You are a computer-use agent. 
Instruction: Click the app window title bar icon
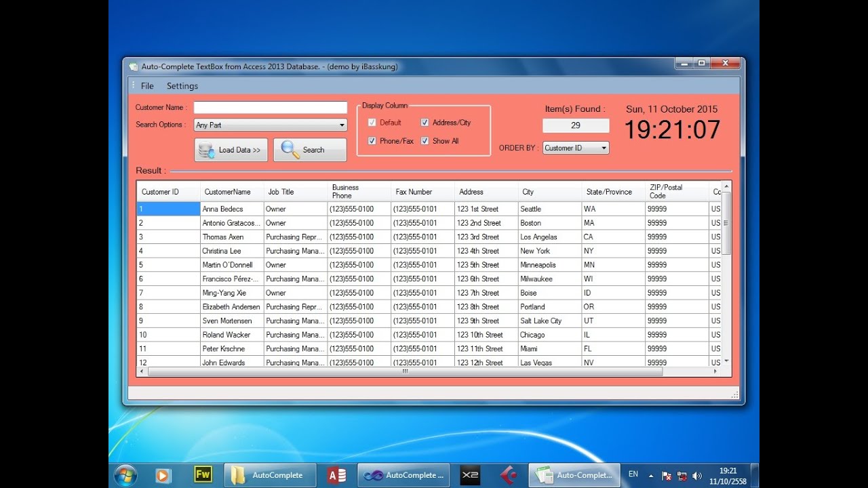click(x=133, y=66)
